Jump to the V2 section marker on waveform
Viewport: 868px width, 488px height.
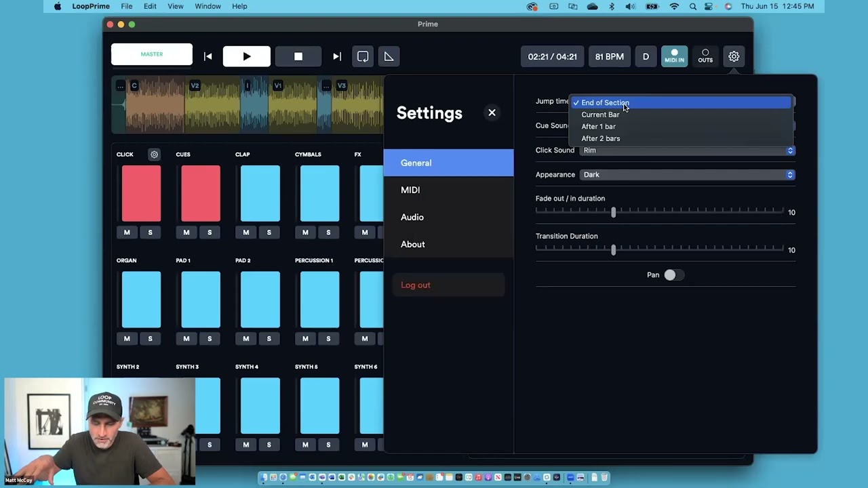(195, 86)
